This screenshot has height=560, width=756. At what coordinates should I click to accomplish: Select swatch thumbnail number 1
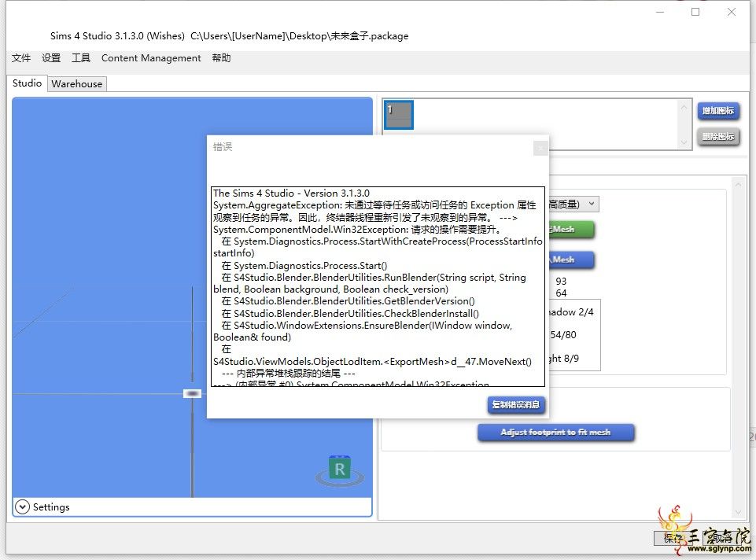399,115
